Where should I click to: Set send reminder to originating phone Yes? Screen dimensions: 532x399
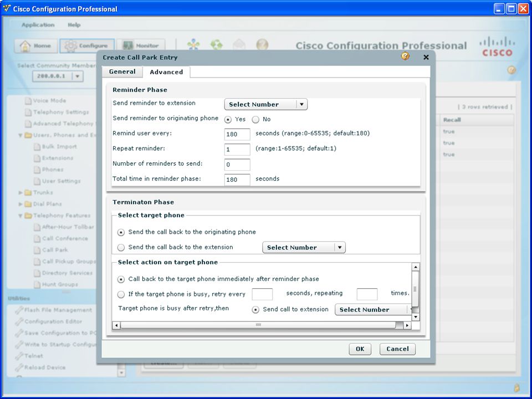[x=228, y=120]
